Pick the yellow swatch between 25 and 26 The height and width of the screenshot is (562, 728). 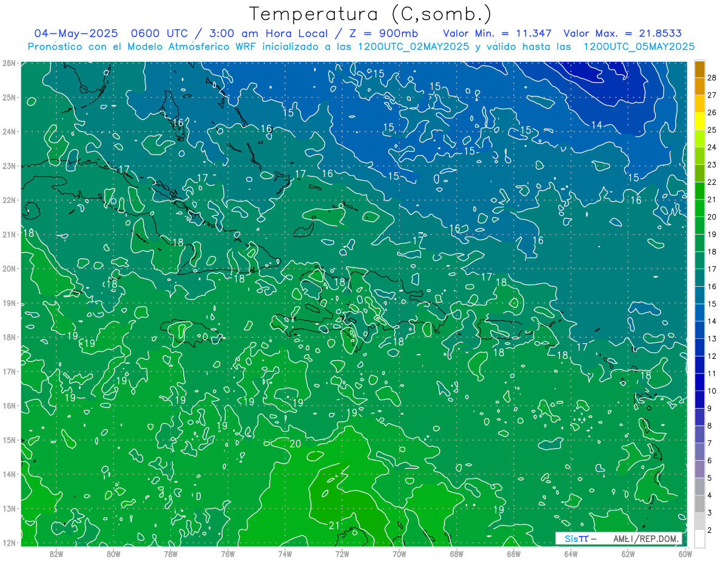coord(699,121)
